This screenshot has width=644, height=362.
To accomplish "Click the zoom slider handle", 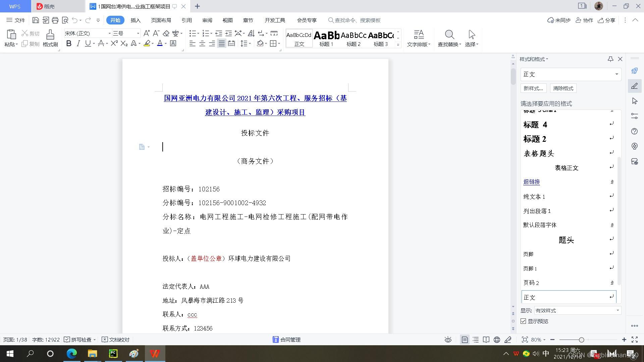I will tap(582, 340).
